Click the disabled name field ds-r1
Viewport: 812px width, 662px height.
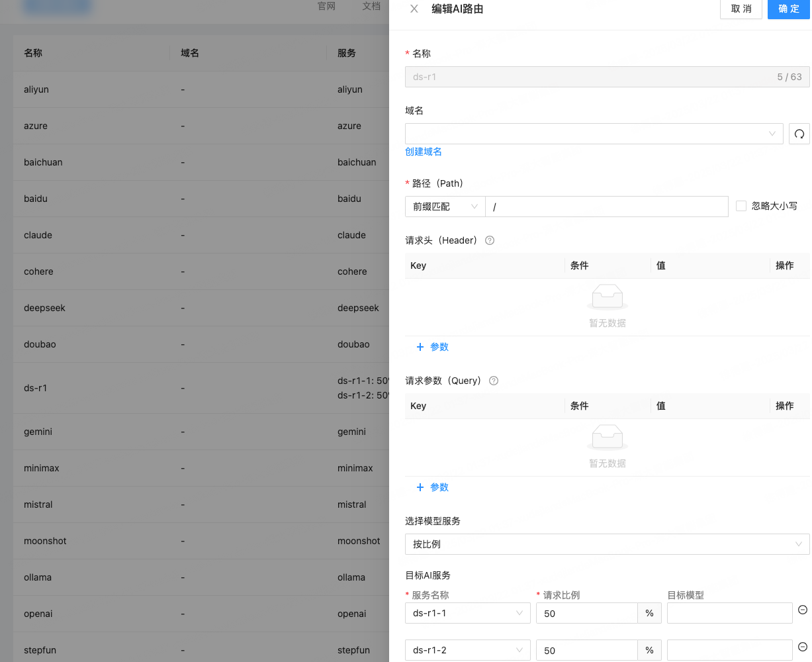607,77
